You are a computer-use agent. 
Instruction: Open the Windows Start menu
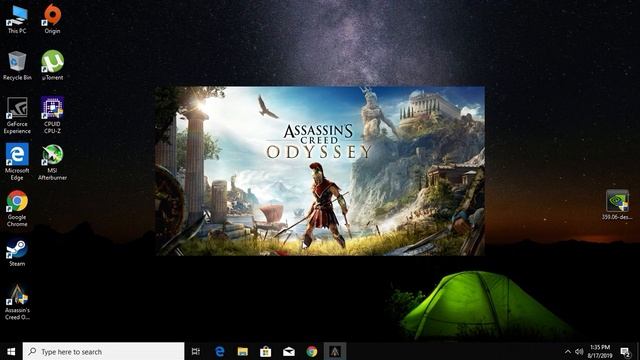[x=11, y=351]
